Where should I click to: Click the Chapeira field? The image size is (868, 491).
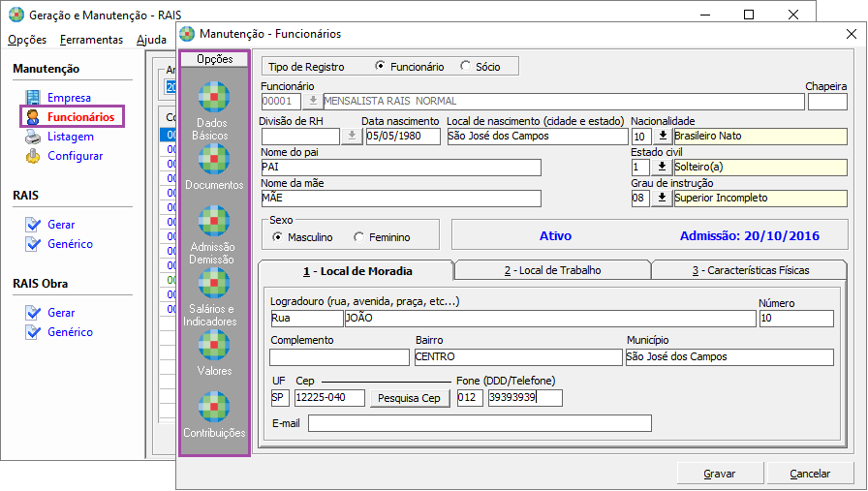click(x=827, y=102)
